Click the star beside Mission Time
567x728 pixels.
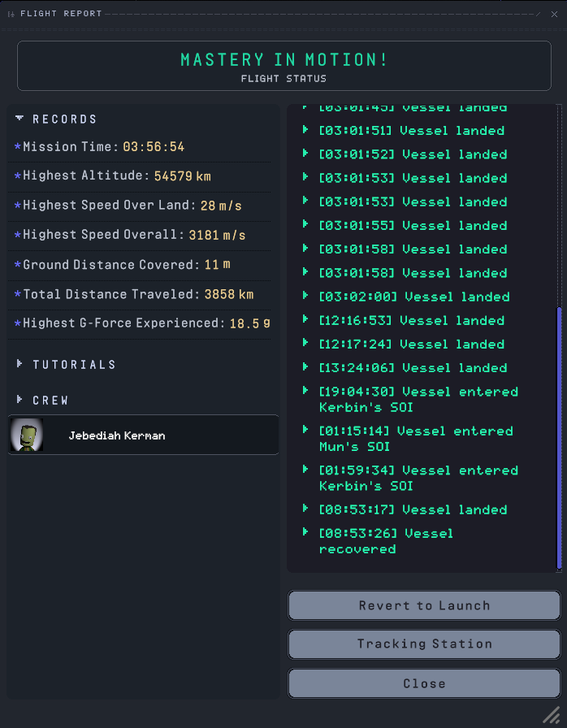(x=18, y=147)
